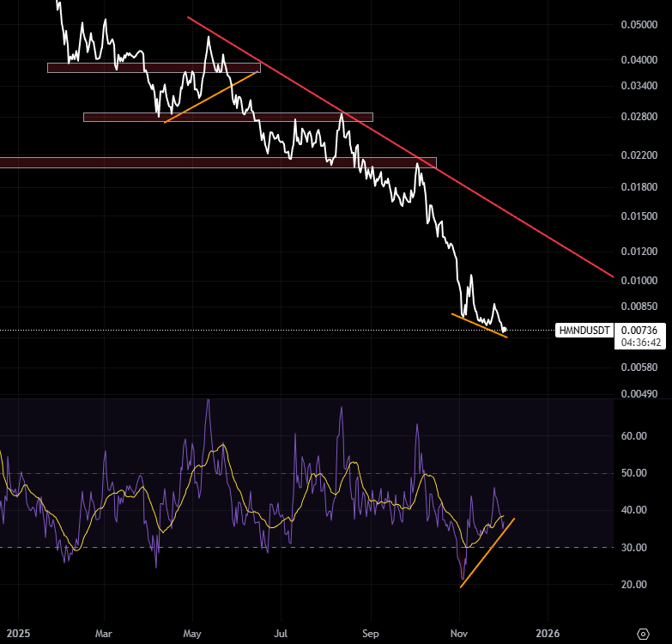Click the 0.01200 price axis label
The width and height of the screenshot is (672, 644).
click(639, 251)
